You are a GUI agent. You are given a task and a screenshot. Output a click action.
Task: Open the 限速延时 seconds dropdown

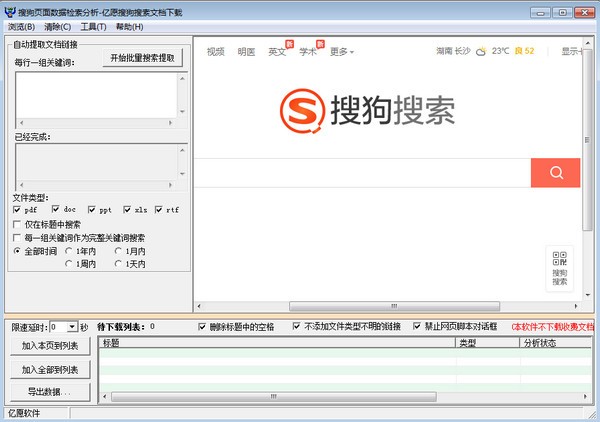click(x=70, y=327)
